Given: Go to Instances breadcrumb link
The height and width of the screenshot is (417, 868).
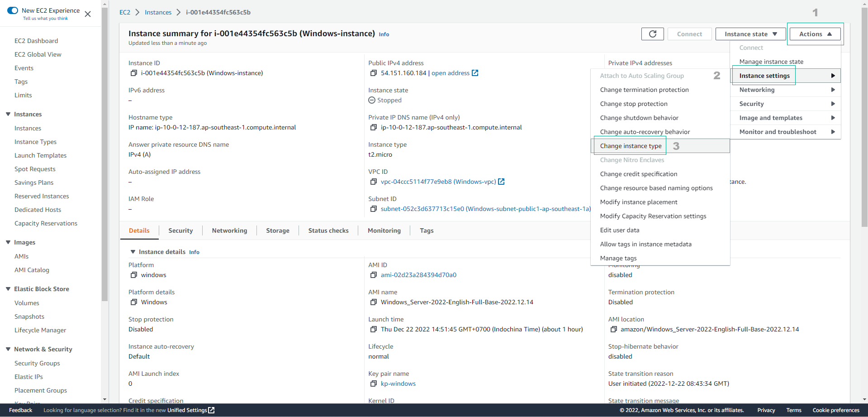Looking at the screenshot, I should [x=158, y=12].
